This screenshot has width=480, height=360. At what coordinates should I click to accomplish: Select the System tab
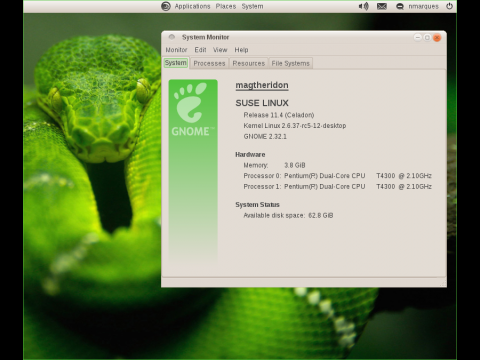pos(176,63)
